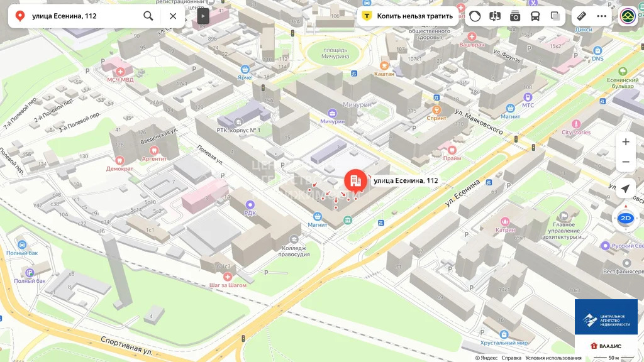Select the City stories marker
The width and height of the screenshot is (644, 362).
tap(576, 124)
